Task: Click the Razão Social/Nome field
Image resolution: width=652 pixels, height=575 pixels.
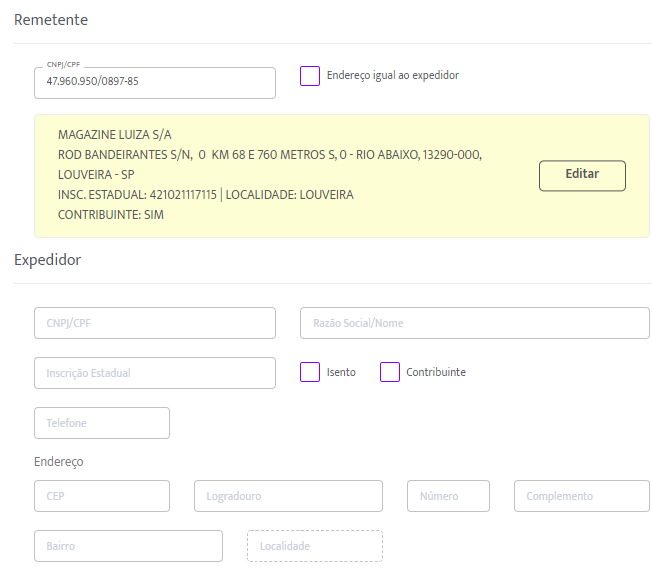Action: coord(474,323)
